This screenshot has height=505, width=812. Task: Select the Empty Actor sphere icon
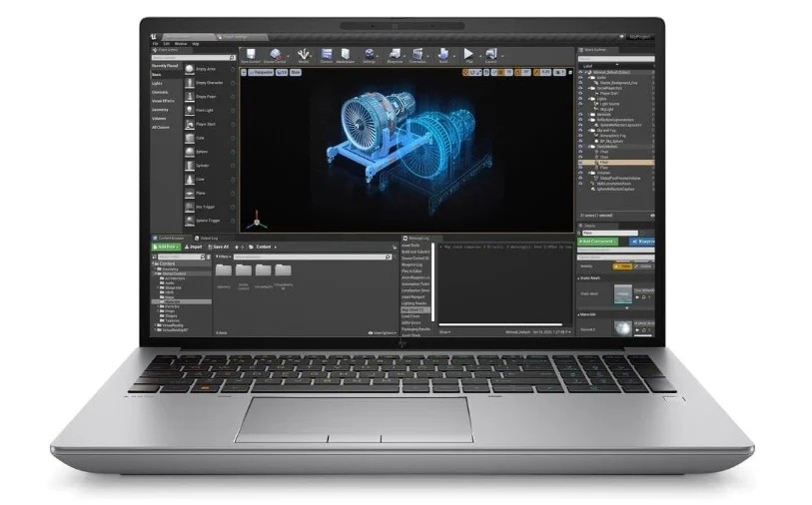coord(190,69)
